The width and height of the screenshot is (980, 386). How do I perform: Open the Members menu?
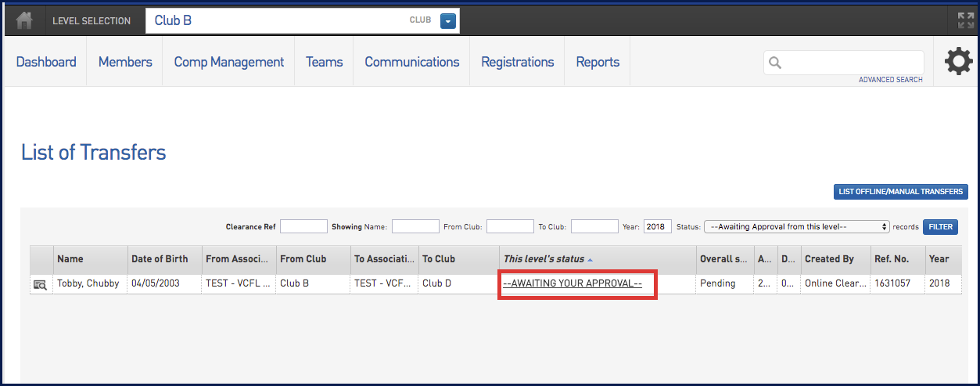tap(125, 62)
